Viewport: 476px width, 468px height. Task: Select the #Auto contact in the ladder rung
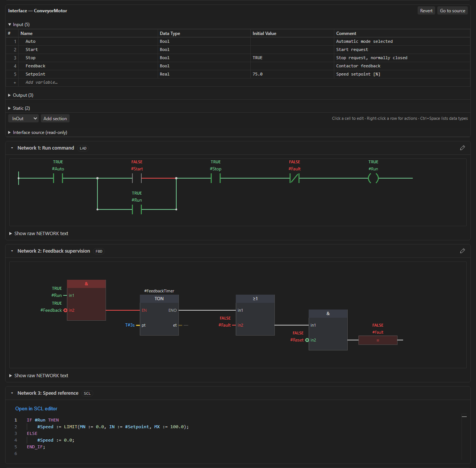tap(58, 178)
